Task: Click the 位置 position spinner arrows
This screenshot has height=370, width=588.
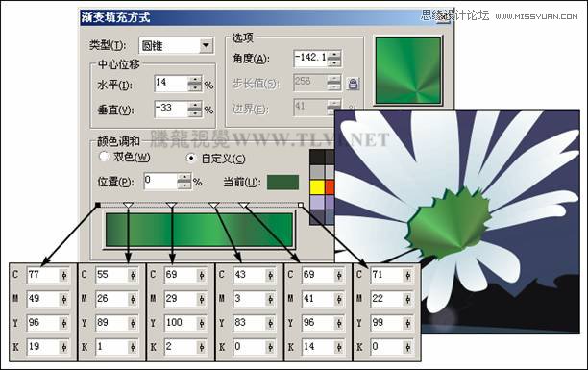Action: tap(184, 182)
